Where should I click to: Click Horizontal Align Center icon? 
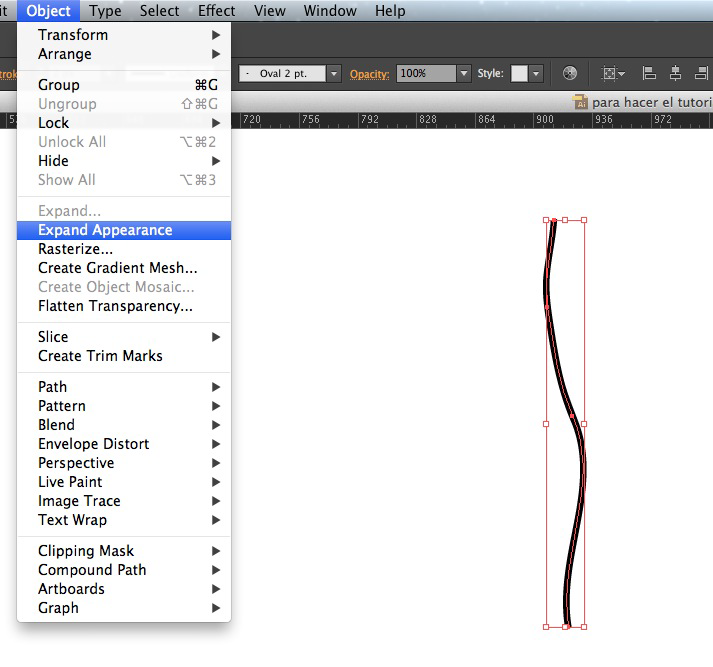tap(675, 73)
